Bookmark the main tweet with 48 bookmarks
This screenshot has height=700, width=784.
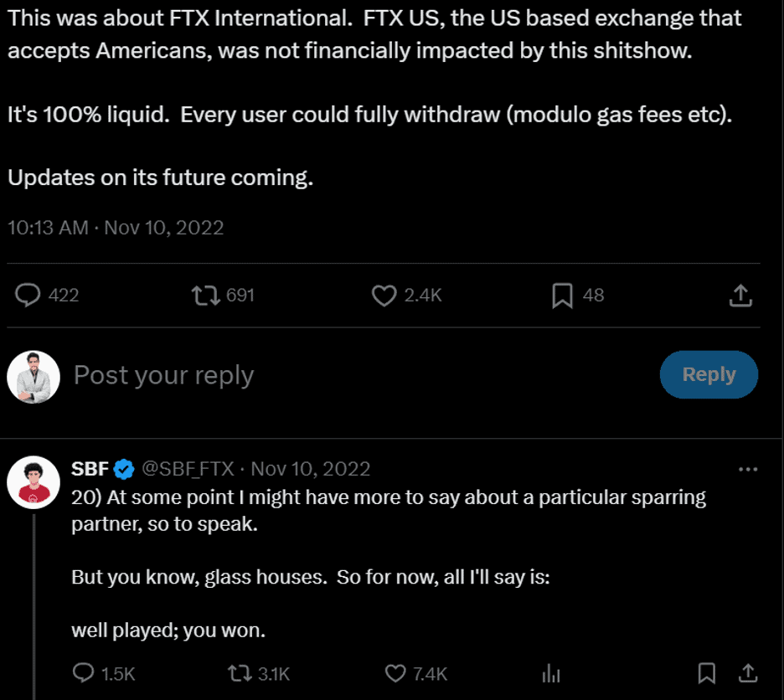click(x=562, y=295)
